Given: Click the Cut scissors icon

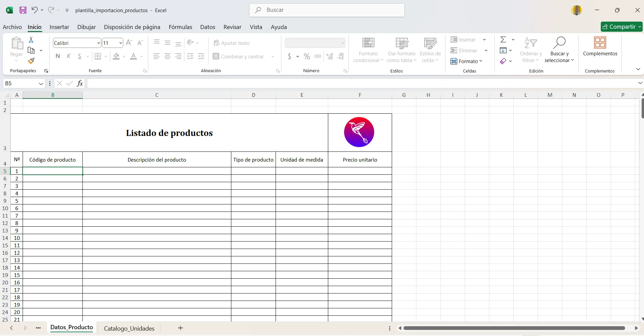Looking at the screenshot, I should click(31, 40).
